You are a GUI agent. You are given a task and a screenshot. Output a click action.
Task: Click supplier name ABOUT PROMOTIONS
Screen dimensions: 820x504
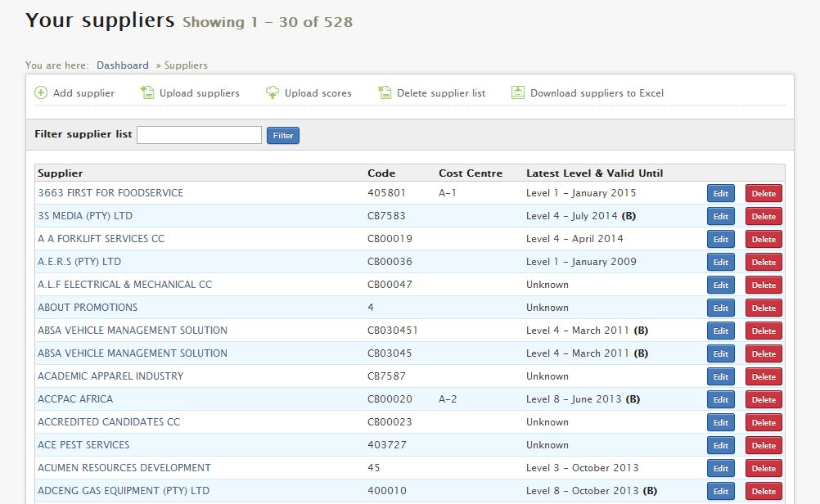(x=88, y=308)
